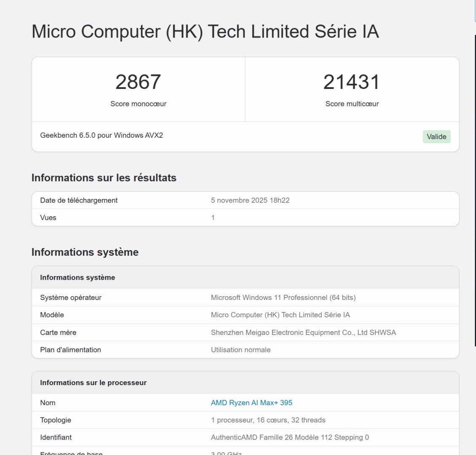Click the Informations système section heading
The image size is (476, 455).
(85, 252)
